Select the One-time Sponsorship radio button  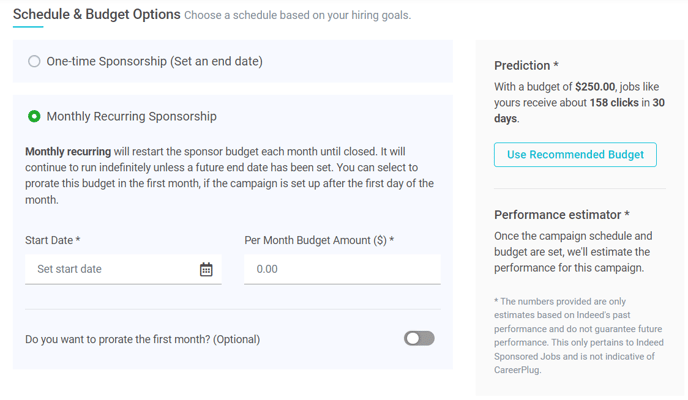click(34, 61)
